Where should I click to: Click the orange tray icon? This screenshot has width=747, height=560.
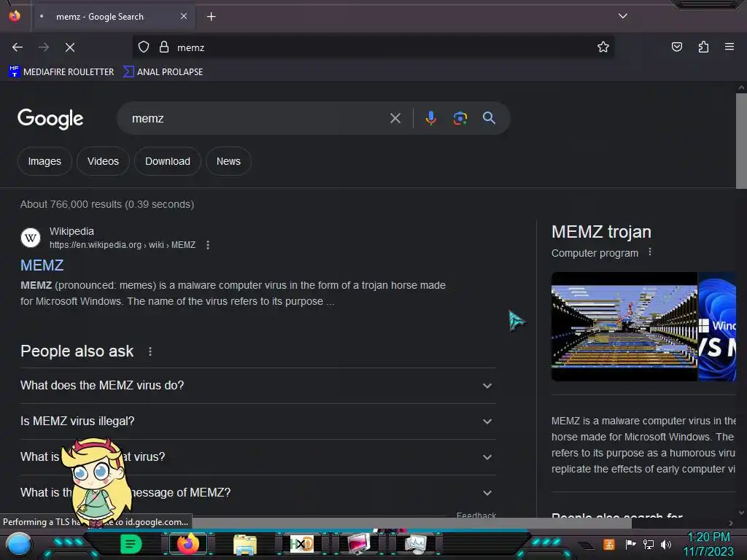click(609, 544)
